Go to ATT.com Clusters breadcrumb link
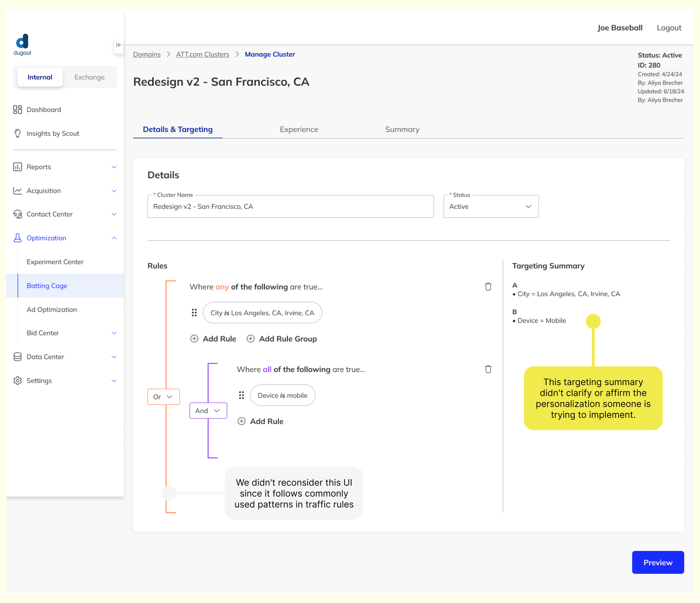The height and width of the screenshot is (603, 700). click(202, 54)
